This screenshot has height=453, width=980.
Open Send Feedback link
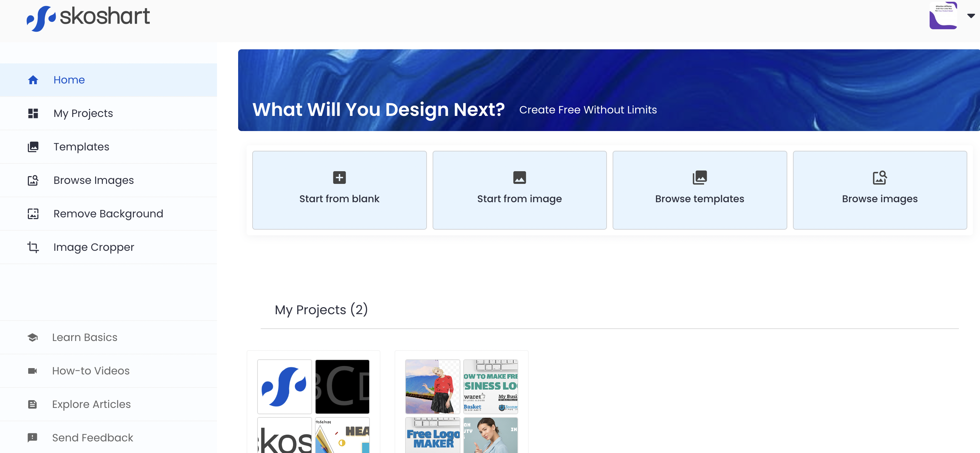[x=108, y=438]
